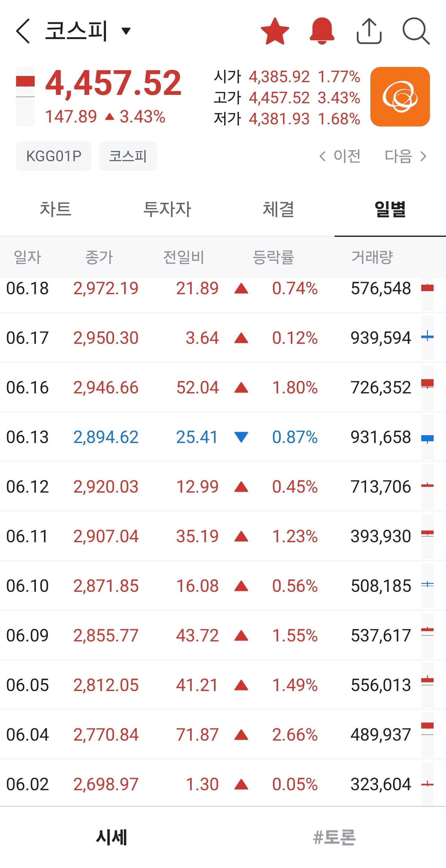Viewport: 446px width, 868px height.
Task: Tap the 코스피 market tag
Action: pos(128,156)
